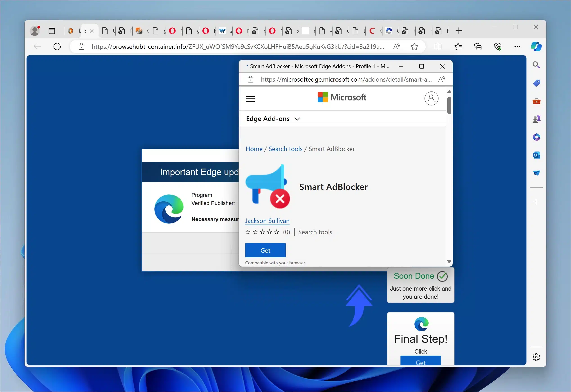Sign in with the account icon
This screenshot has height=392, width=571.
pos(431,98)
